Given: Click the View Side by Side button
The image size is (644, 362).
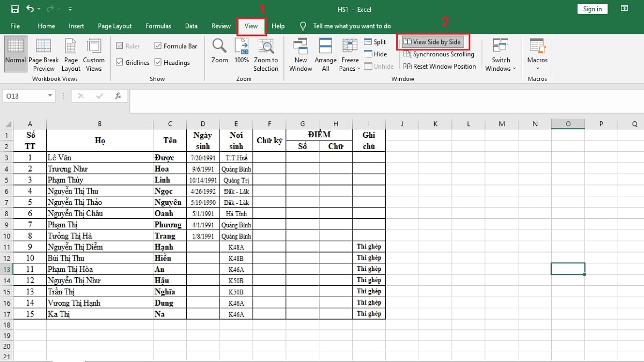Looking at the screenshot, I should click(x=434, y=42).
